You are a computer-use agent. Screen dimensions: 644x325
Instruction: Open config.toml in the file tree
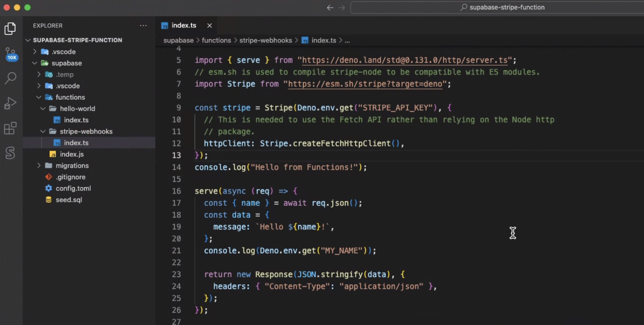[x=73, y=189]
